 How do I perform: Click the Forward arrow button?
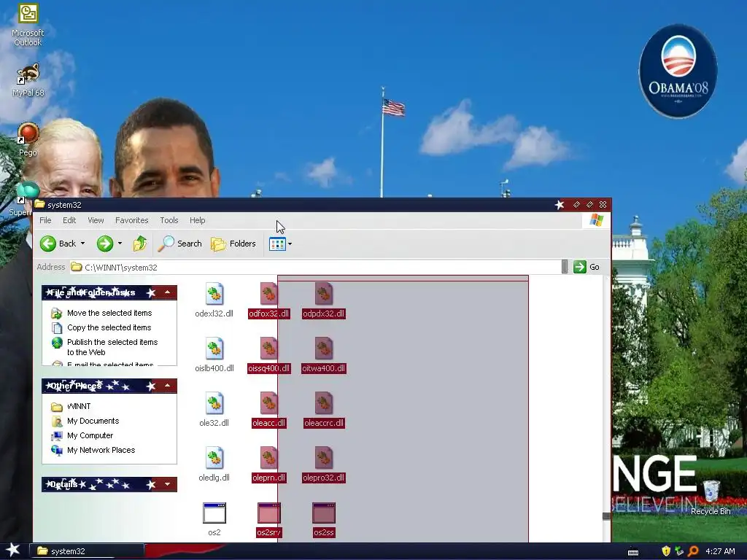pos(105,244)
